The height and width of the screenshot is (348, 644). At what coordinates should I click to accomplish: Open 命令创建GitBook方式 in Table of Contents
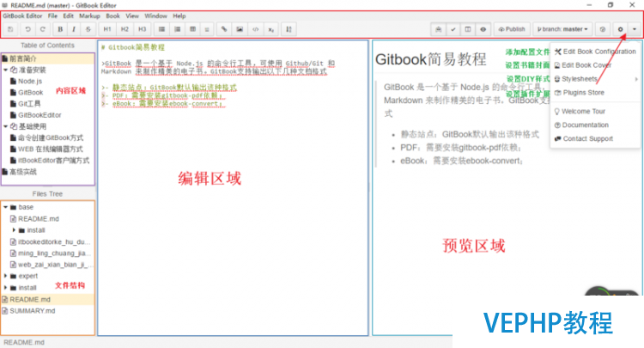pyautogui.click(x=51, y=137)
